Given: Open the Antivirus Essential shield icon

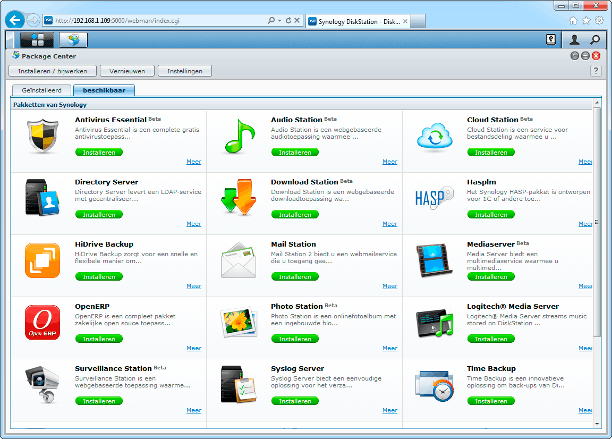Looking at the screenshot, I should [43, 135].
